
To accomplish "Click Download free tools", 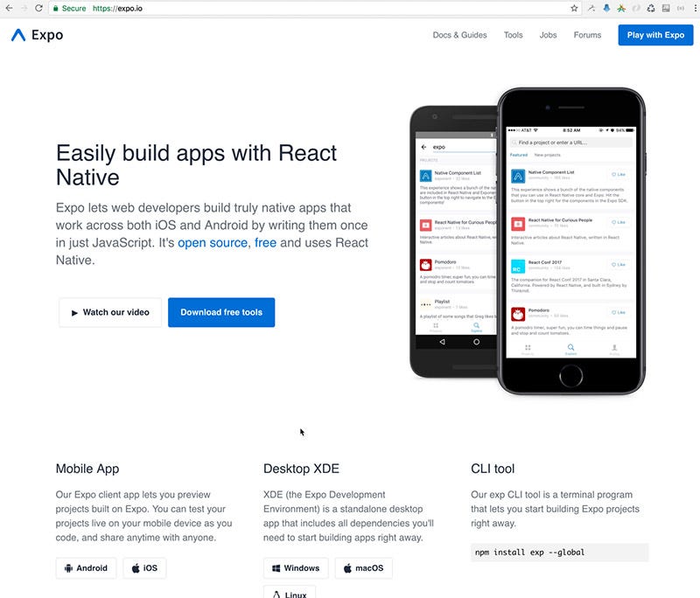I will point(221,312).
